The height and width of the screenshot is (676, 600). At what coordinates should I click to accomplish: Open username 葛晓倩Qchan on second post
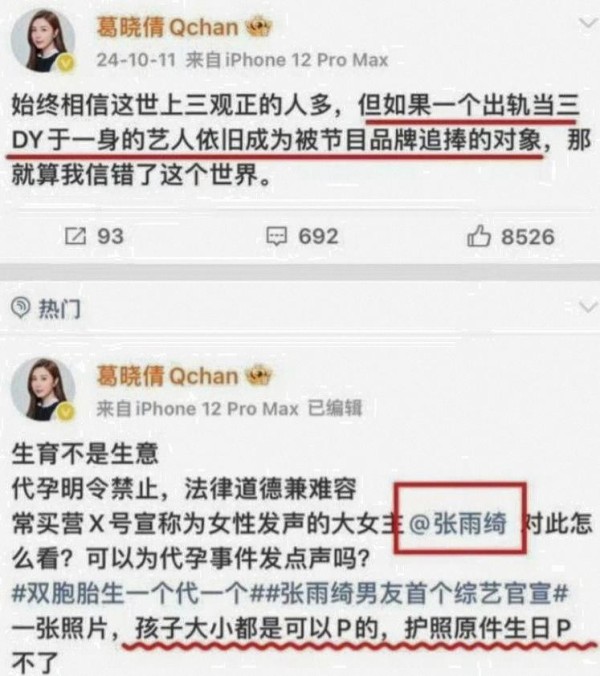click(167, 376)
